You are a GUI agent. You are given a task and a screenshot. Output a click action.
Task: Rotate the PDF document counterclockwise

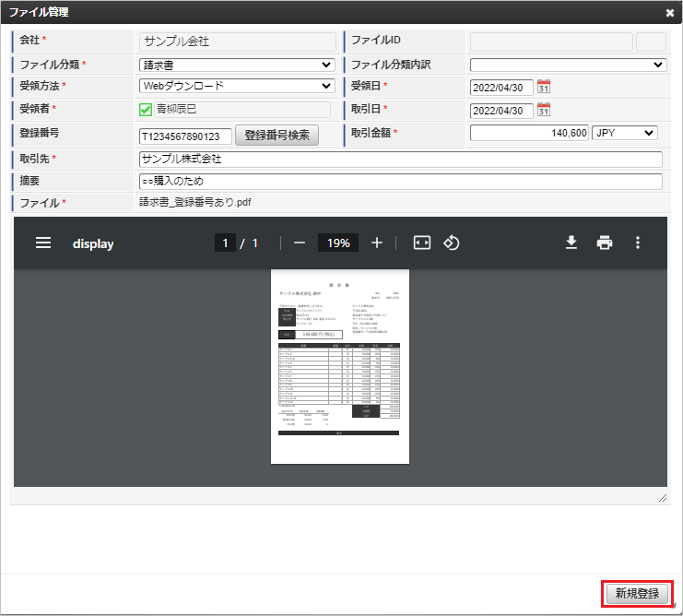coord(452,243)
